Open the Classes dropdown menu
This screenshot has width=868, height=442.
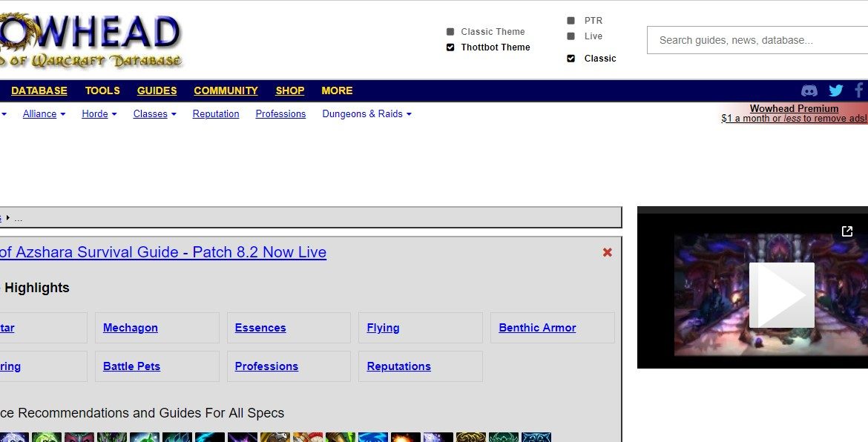pyautogui.click(x=154, y=114)
